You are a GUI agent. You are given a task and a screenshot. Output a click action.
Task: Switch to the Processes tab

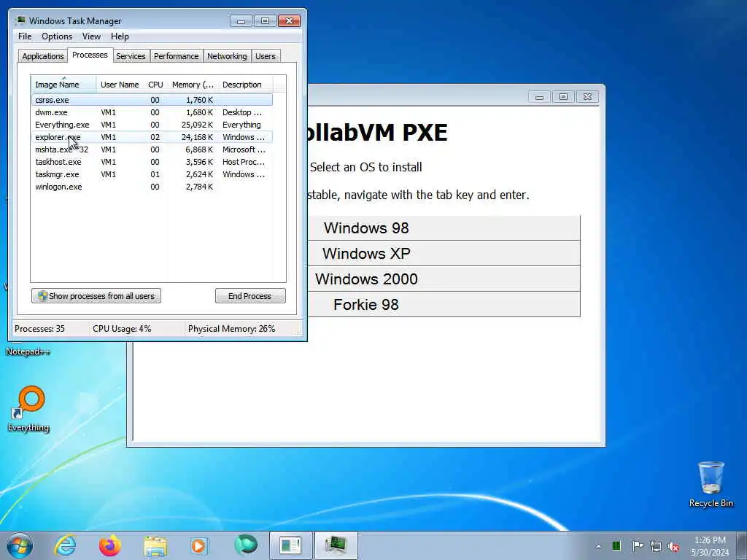pos(90,55)
